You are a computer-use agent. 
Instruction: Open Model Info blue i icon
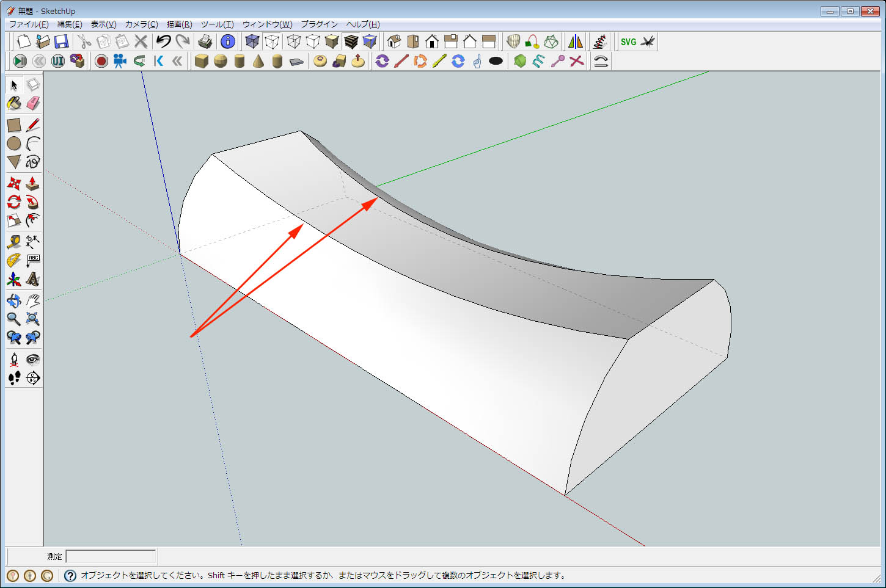(x=228, y=42)
